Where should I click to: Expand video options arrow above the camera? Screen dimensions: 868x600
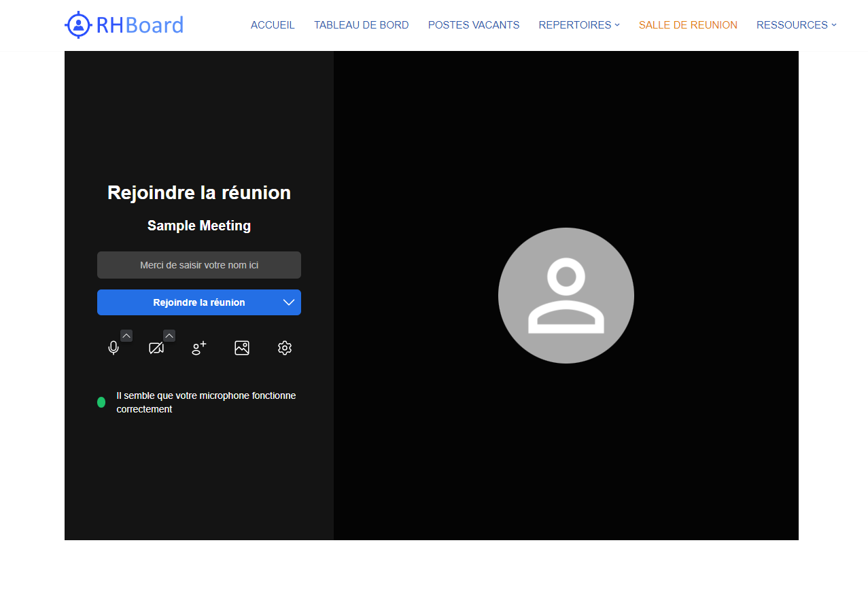tap(169, 335)
